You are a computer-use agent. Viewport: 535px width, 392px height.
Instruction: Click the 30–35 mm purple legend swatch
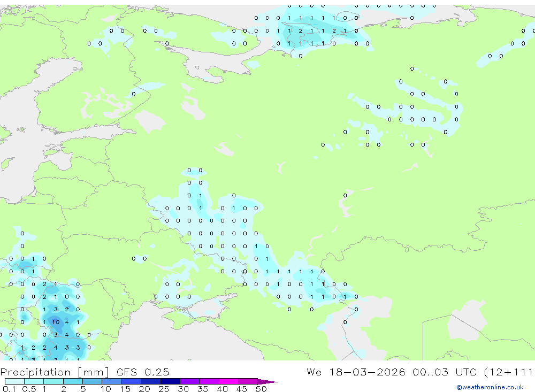[190, 381]
